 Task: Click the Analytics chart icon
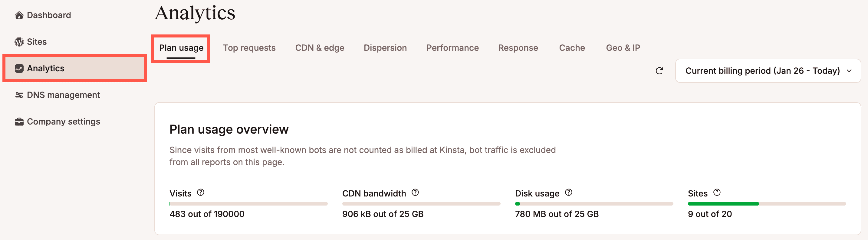19,68
